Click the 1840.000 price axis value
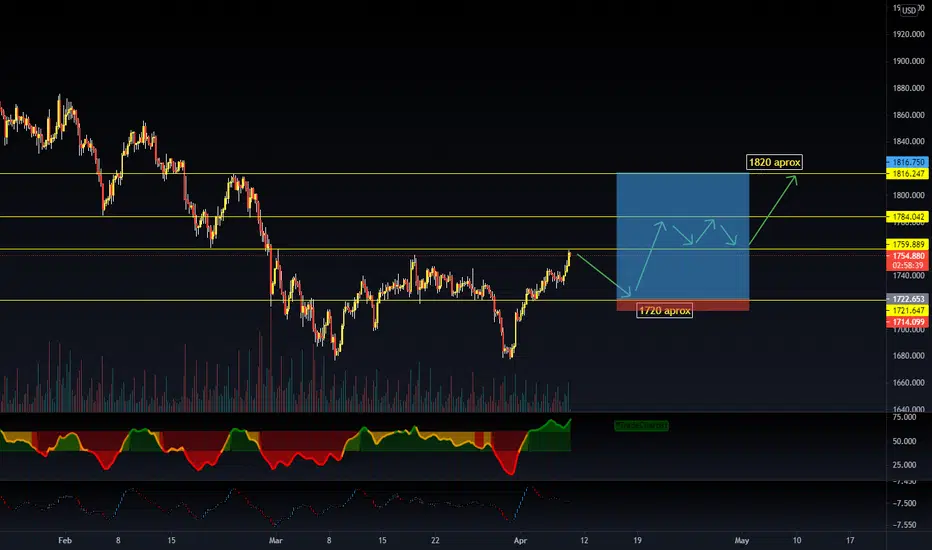Viewport: 932px width, 550px height. pyautogui.click(x=908, y=142)
